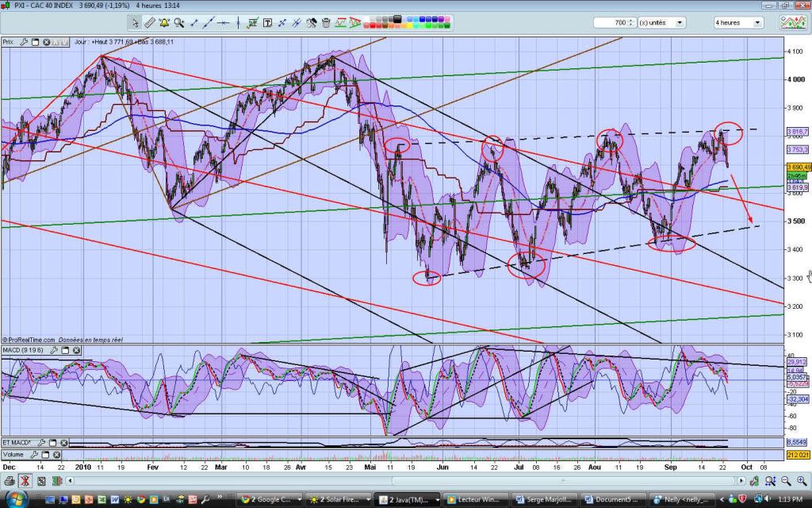Open MACD indicator wrench settings
This screenshot has width=812, height=508.
pos(56,350)
